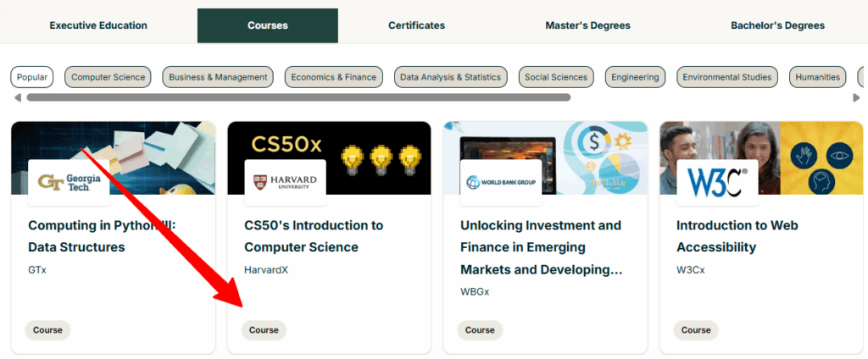Click the Georgia Tech logo
The height and width of the screenshot is (359, 868).
pos(69,183)
